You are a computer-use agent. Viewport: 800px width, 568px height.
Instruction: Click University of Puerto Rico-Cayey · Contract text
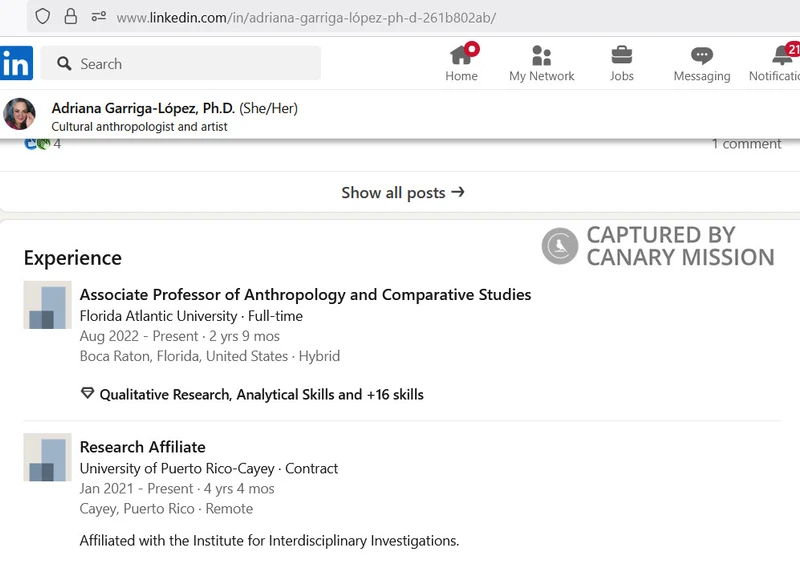[x=209, y=468]
